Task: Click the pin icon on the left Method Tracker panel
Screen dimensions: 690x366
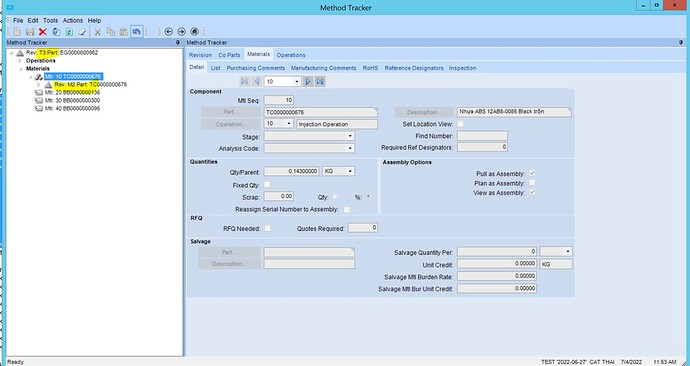Action: tap(178, 43)
